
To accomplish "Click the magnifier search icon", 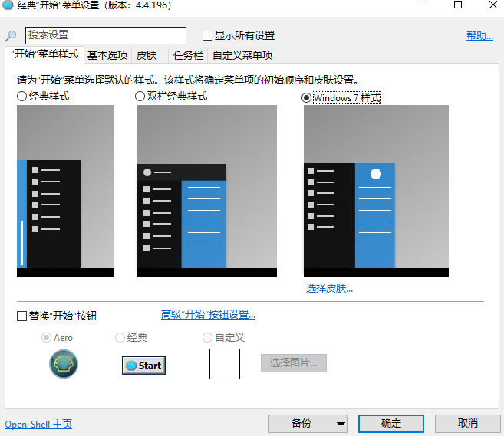I will pos(11,36).
